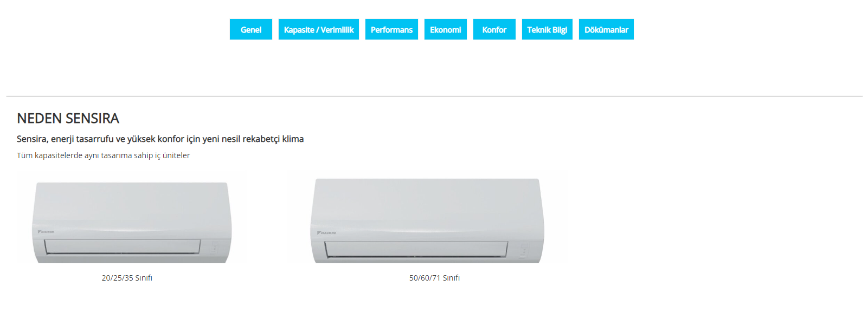Select the Performans tab

[391, 29]
